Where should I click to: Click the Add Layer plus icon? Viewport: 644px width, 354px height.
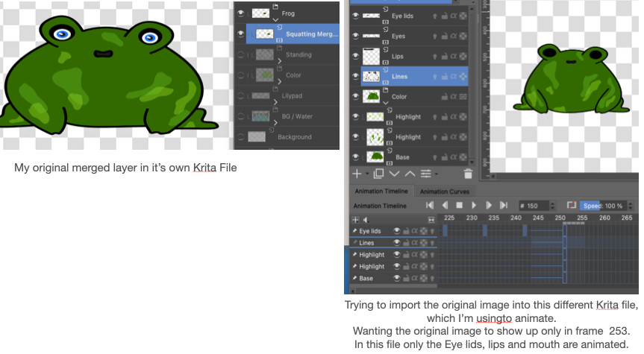point(357,173)
